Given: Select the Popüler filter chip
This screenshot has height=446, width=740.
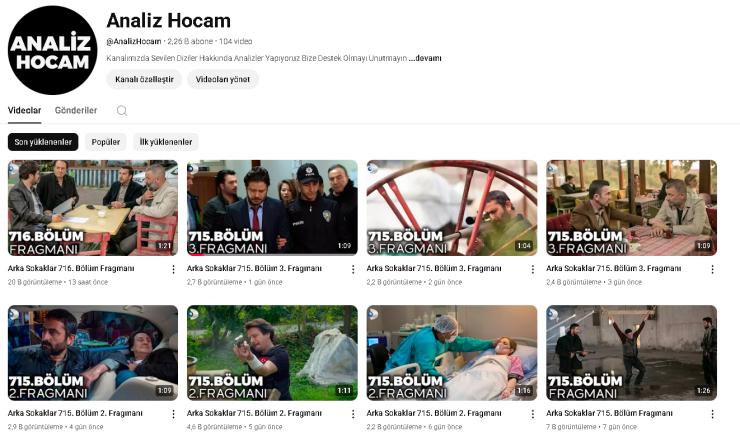Looking at the screenshot, I should pos(106,142).
